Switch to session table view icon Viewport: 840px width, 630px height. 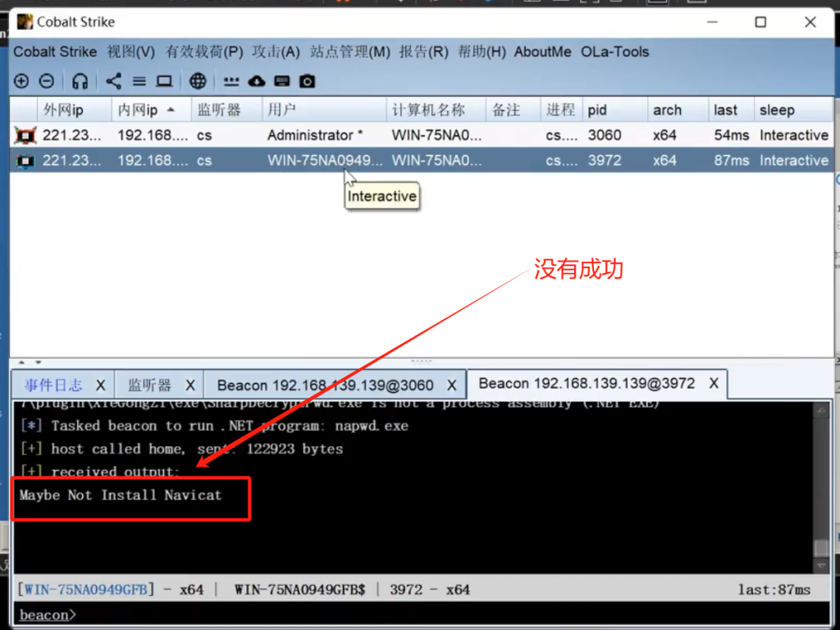139,81
